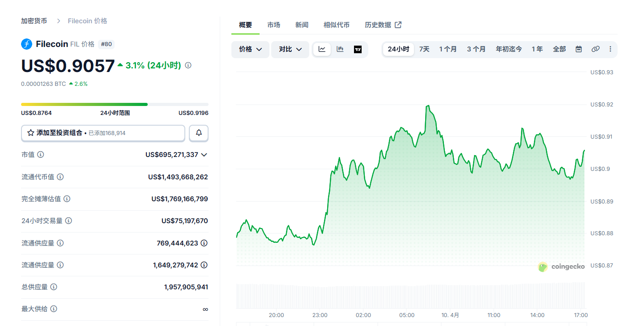644x326 pixels.
Task: Switch to the 相似代币 tab
Action: 337,25
